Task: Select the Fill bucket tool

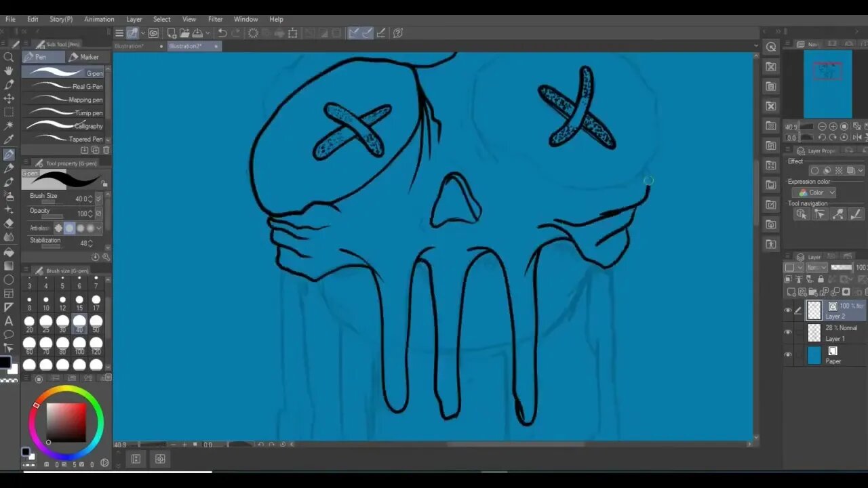Action: click(9, 252)
